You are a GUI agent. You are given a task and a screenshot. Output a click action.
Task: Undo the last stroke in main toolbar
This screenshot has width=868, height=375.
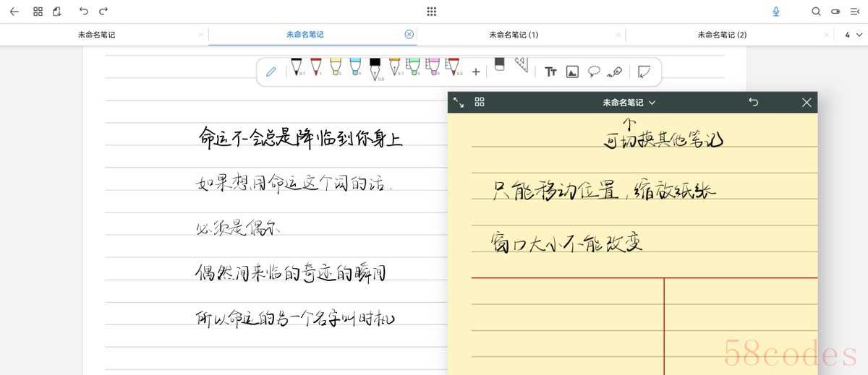[84, 12]
